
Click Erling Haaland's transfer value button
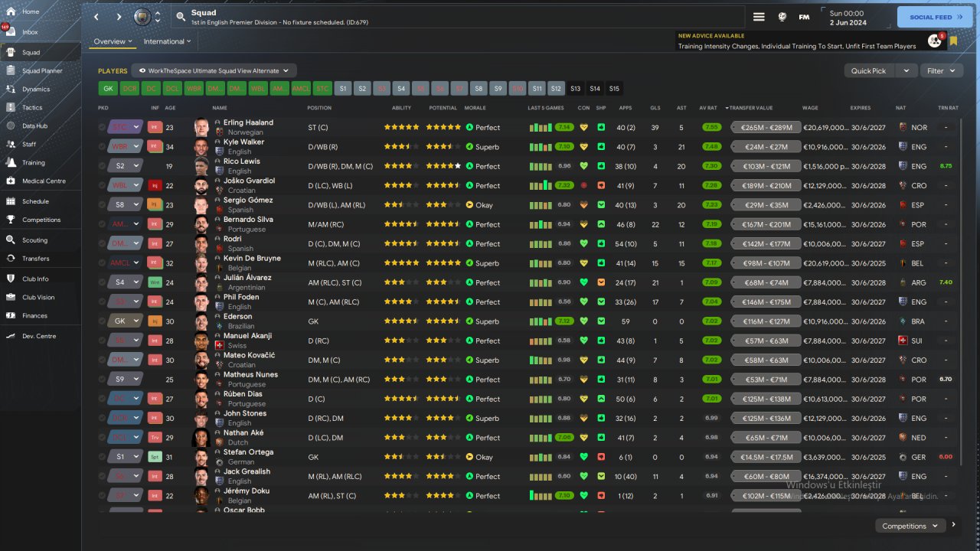(766, 127)
